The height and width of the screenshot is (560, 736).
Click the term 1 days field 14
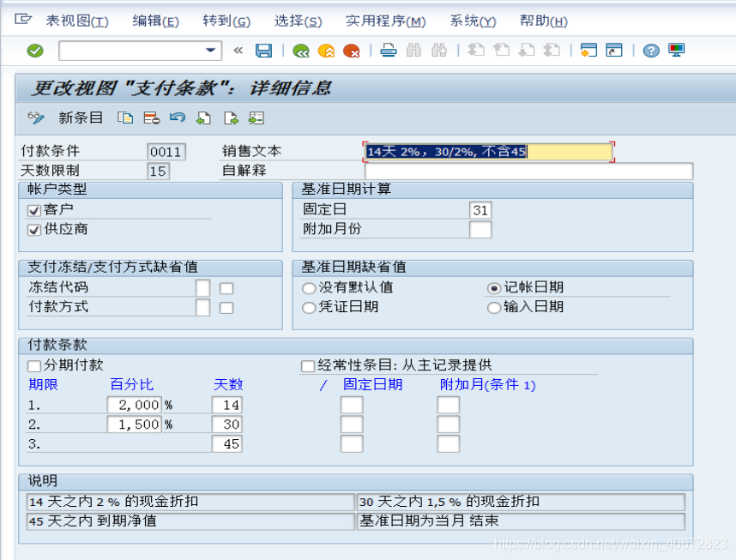click(226, 405)
